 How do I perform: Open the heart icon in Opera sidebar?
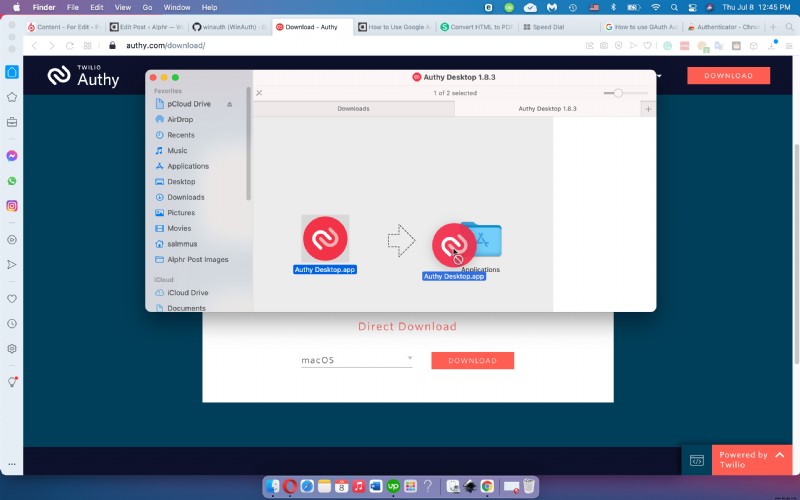[x=12, y=298]
